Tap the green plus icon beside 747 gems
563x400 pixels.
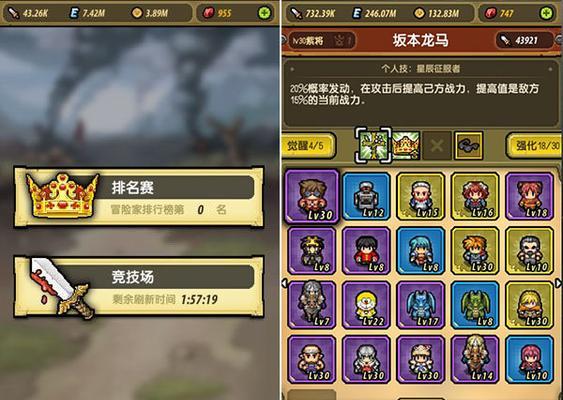pos(546,13)
